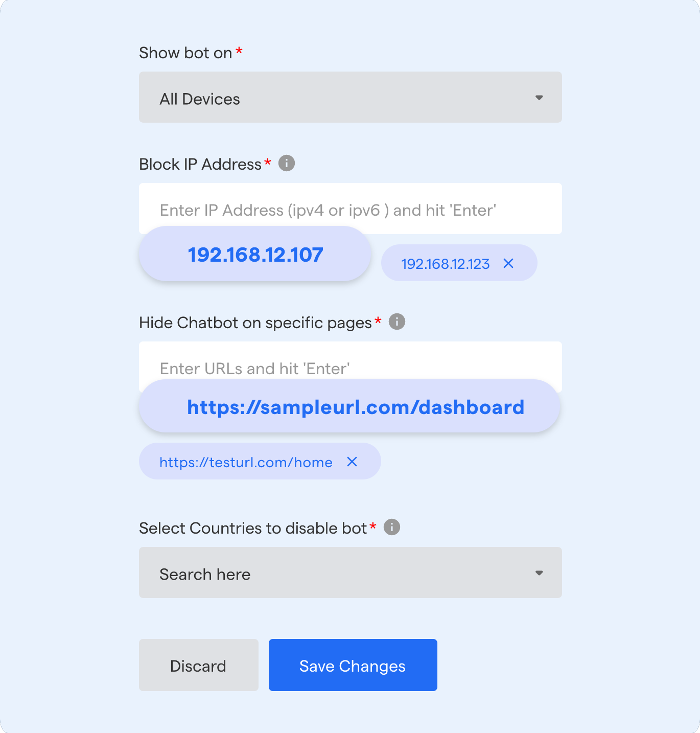The height and width of the screenshot is (733, 700).
Task: Click the Discard button
Action: (198, 665)
